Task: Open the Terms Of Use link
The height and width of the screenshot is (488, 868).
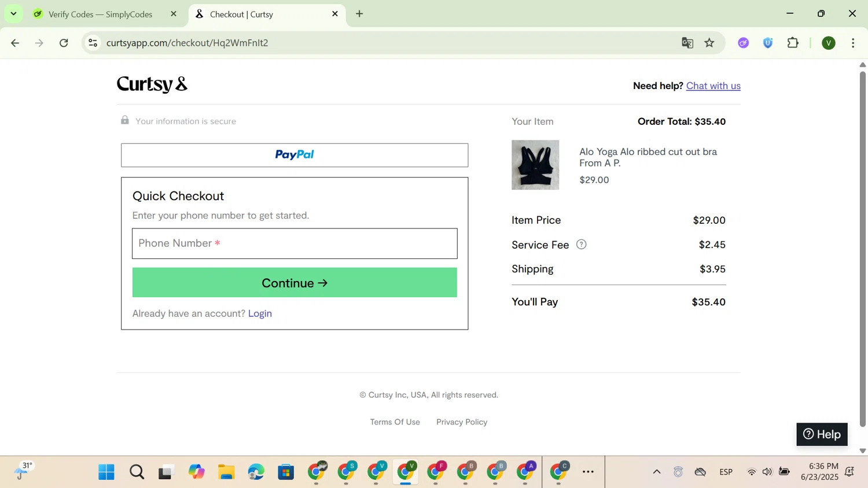Action: pyautogui.click(x=395, y=422)
